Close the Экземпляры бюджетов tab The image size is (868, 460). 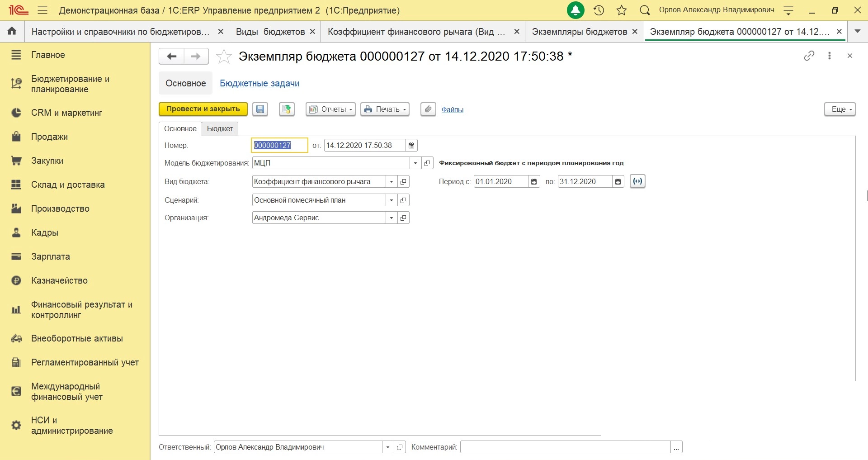[635, 32]
